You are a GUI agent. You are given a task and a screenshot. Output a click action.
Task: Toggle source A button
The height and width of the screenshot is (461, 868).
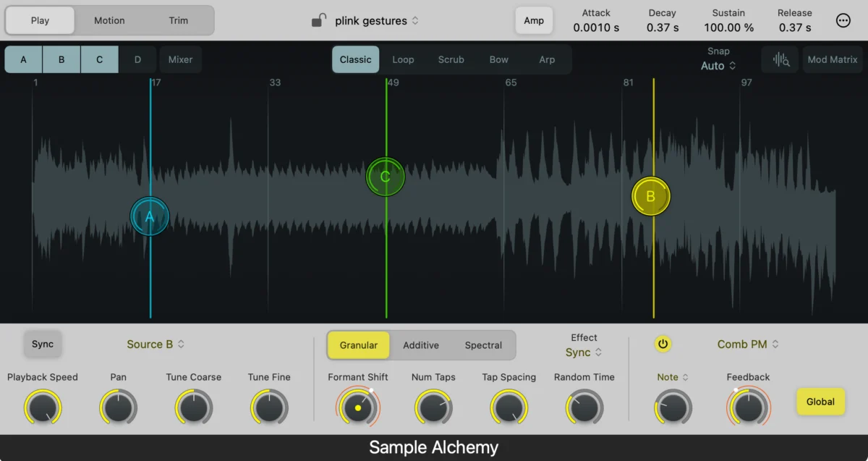(x=24, y=59)
